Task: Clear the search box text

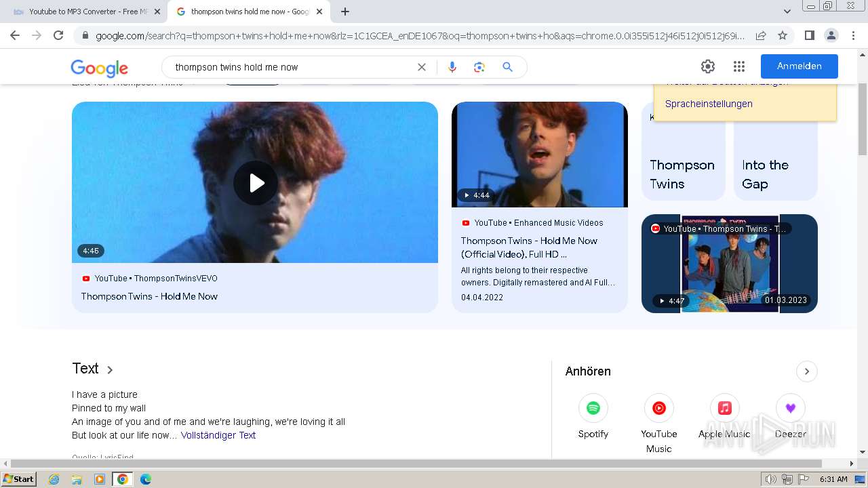Action: 422,67
